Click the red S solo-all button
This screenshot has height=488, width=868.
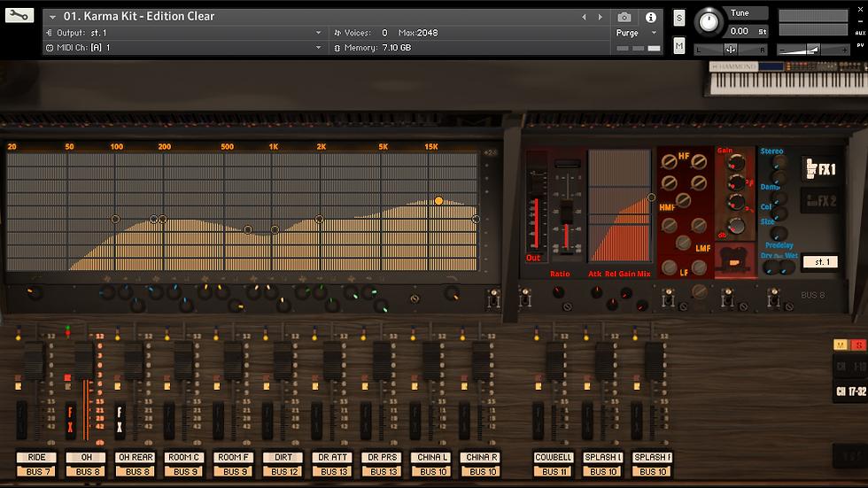(859, 345)
